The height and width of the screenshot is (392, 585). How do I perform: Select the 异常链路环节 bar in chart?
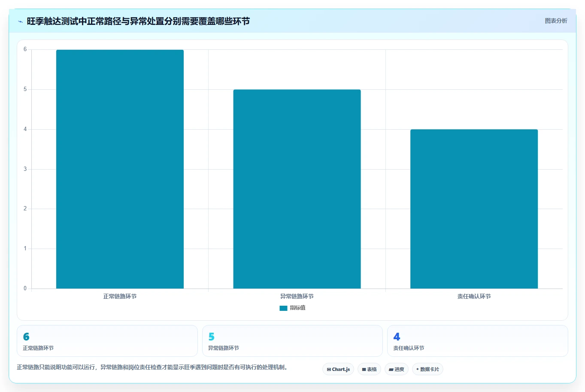297,189
